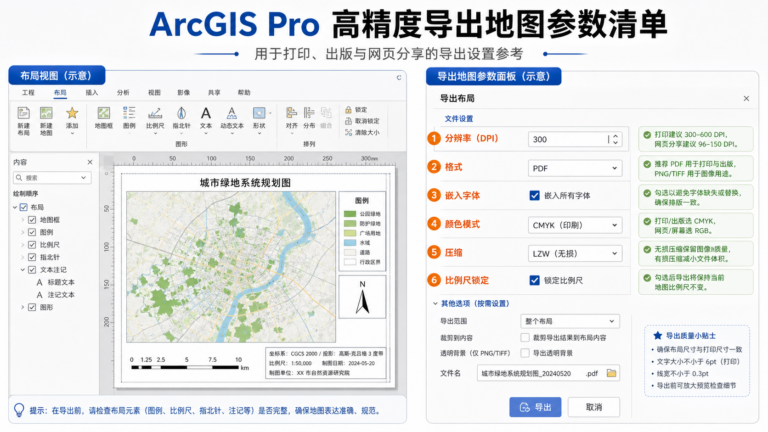
Task: Open the 颜色模式 CMYK dropdown
Action: pos(575,225)
